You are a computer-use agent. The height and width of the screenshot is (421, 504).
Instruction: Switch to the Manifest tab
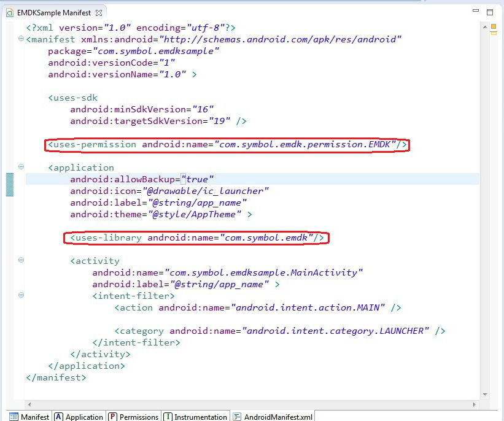pos(29,417)
